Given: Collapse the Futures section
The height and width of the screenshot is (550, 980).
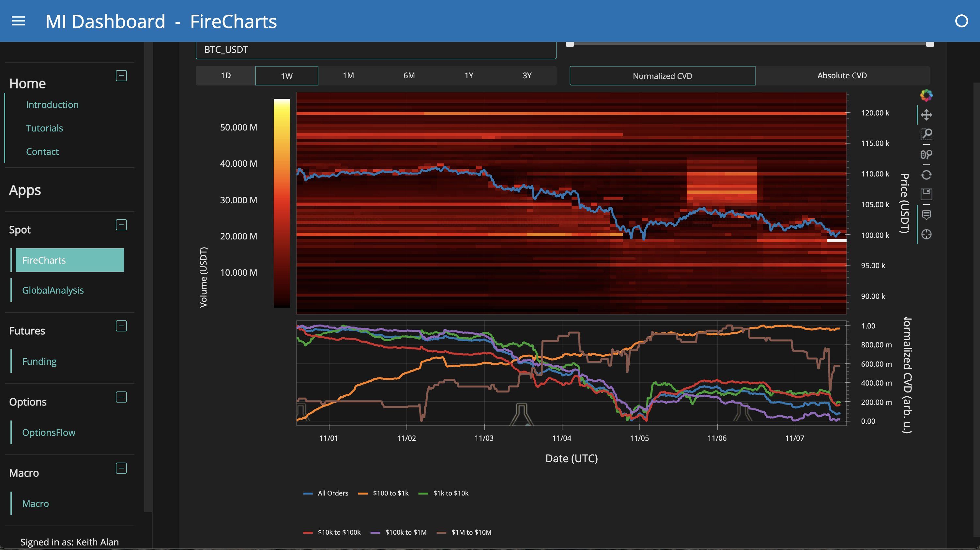Looking at the screenshot, I should pos(121,326).
